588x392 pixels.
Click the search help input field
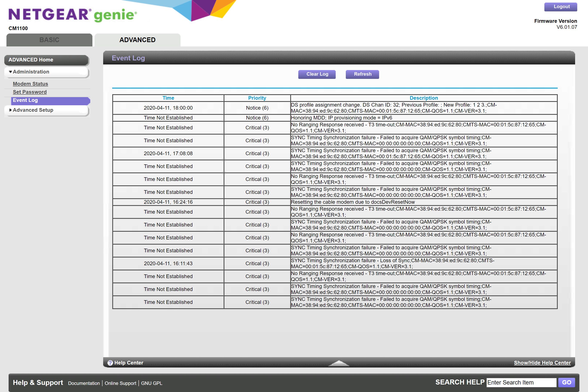coord(521,383)
